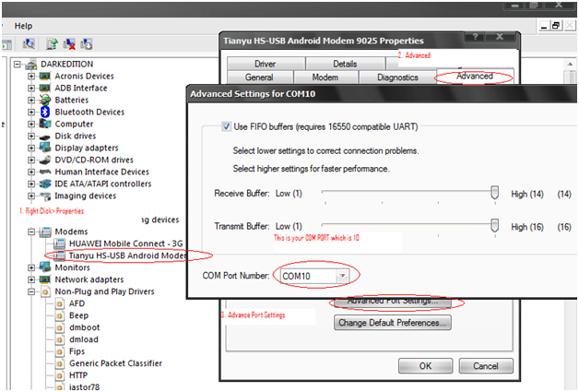Click the help question mark button in Properties title bar
Image resolution: width=579 pixels, height=392 pixels.
point(475,36)
